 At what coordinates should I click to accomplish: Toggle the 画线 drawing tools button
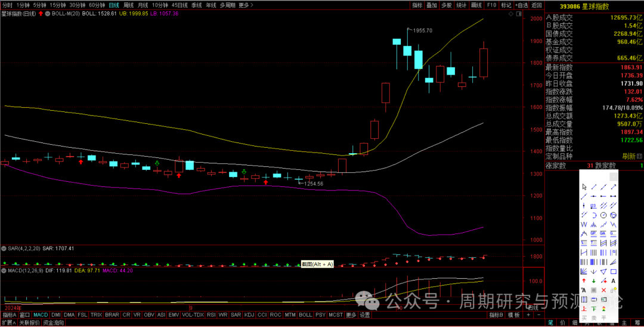pos(476,5)
